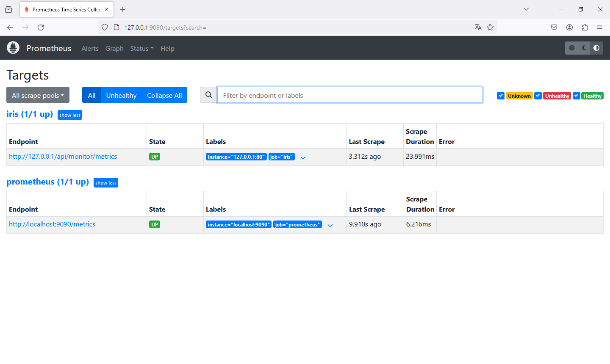Image resolution: width=610 pixels, height=364 pixels.
Task: Click the 9.910s ago last scrape value
Action: (365, 224)
